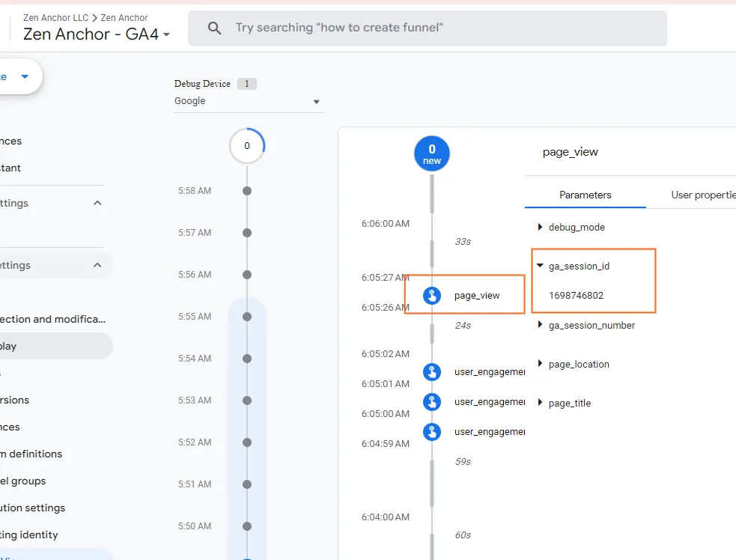The height and width of the screenshot is (560, 736).
Task: Click the user_engagement icon at 6:05:01 AM
Action: 432,372
